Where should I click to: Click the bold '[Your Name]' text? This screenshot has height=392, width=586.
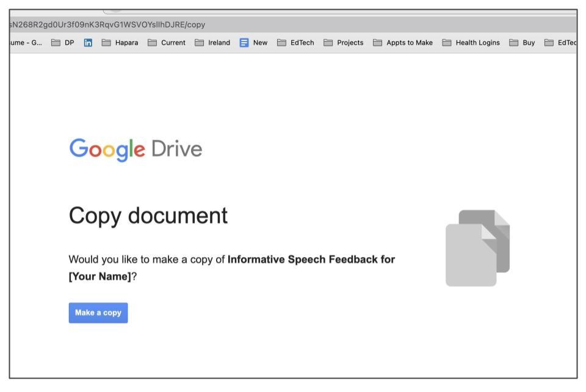[99, 277]
